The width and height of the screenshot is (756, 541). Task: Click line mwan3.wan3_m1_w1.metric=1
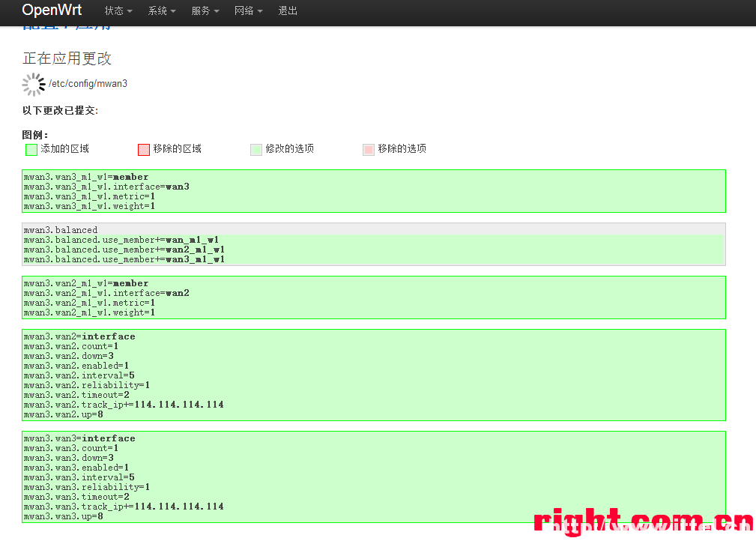click(89, 196)
